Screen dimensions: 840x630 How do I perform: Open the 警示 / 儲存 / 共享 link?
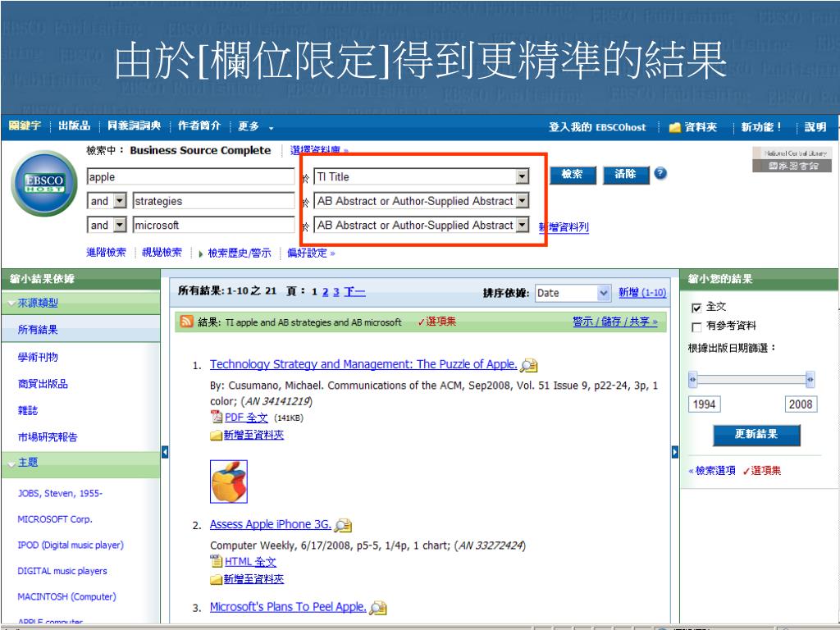(615, 322)
